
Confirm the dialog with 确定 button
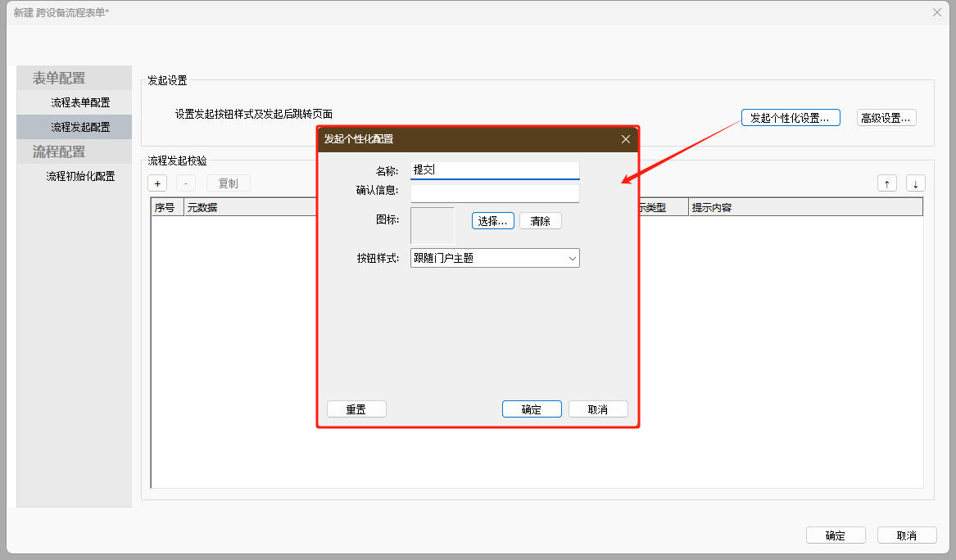pyautogui.click(x=532, y=409)
